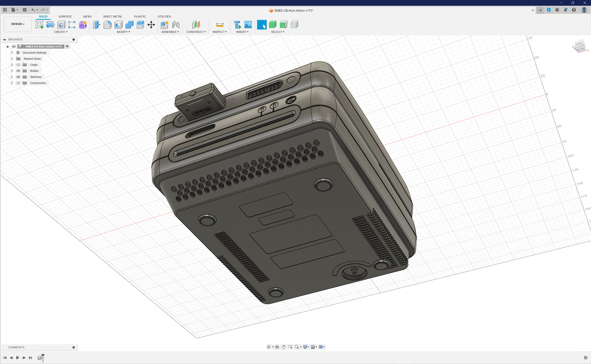Switch to the MESH tab
Viewport: 591px width, 364px height.
[x=87, y=17]
